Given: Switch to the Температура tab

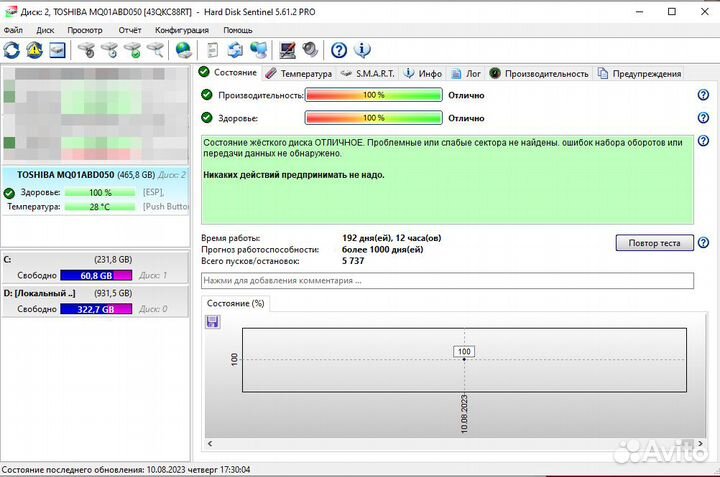Looking at the screenshot, I should (x=299, y=73).
